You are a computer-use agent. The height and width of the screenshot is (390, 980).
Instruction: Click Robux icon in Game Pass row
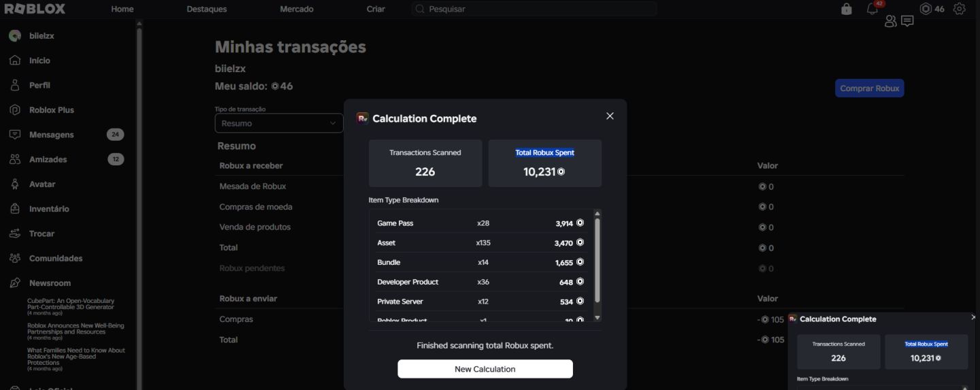click(580, 223)
